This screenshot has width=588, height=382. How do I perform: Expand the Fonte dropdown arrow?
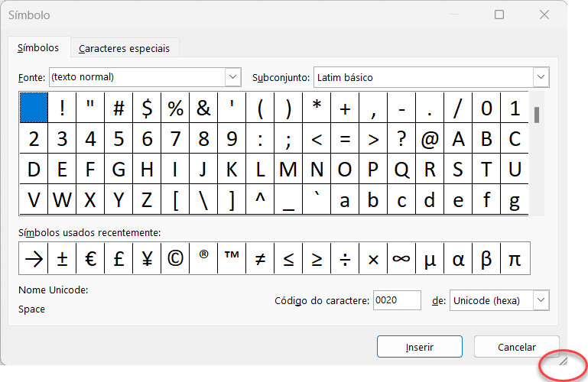coord(233,76)
